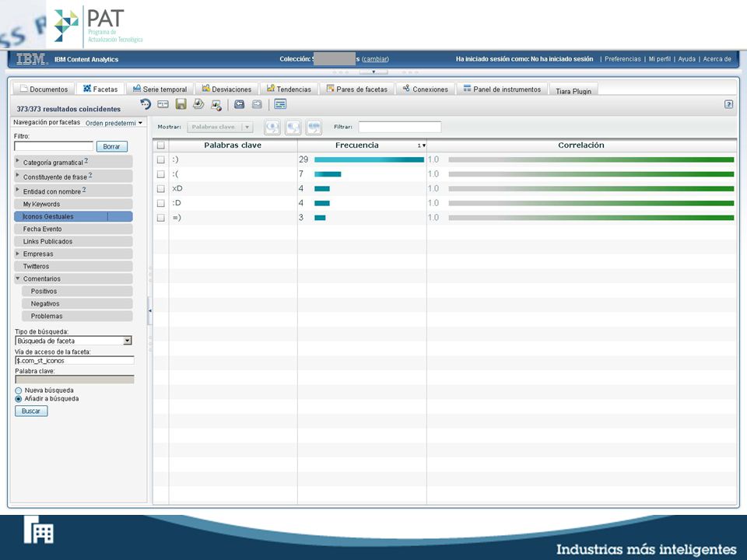The height and width of the screenshot is (560, 747).
Task: Click the header collapse arrow below Colección
Action: (373, 72)
